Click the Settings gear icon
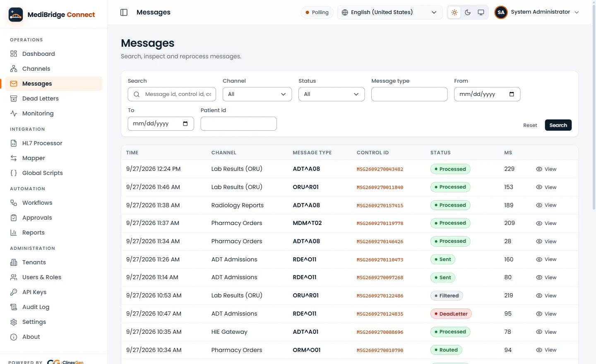The image size is (596, 364). coord(14,322)
